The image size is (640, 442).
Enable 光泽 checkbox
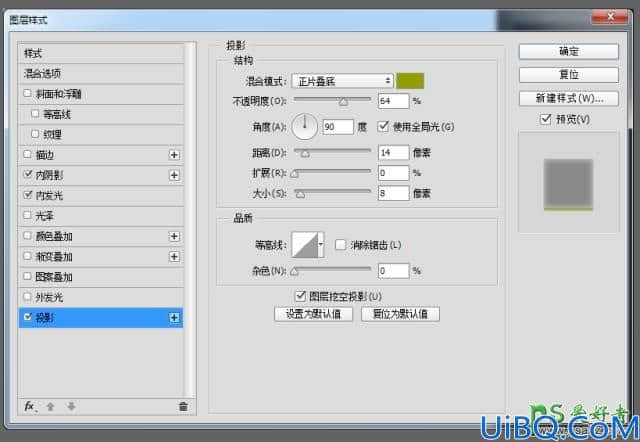click(27, 215)
